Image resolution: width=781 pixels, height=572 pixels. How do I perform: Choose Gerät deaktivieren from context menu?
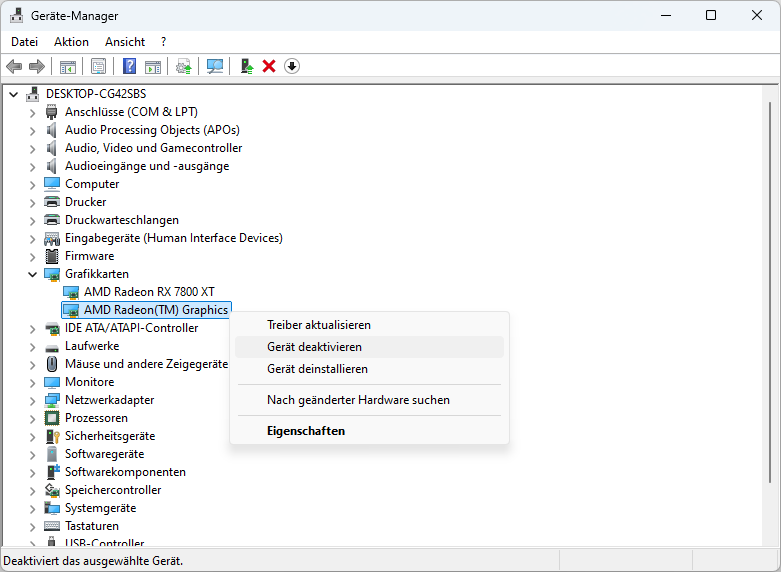(369, 347)
